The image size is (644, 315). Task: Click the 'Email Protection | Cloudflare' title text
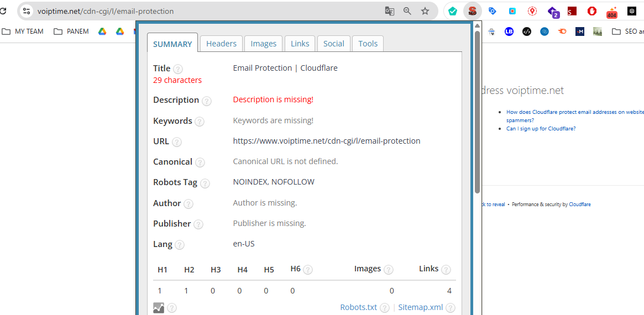tap(285, 68)
